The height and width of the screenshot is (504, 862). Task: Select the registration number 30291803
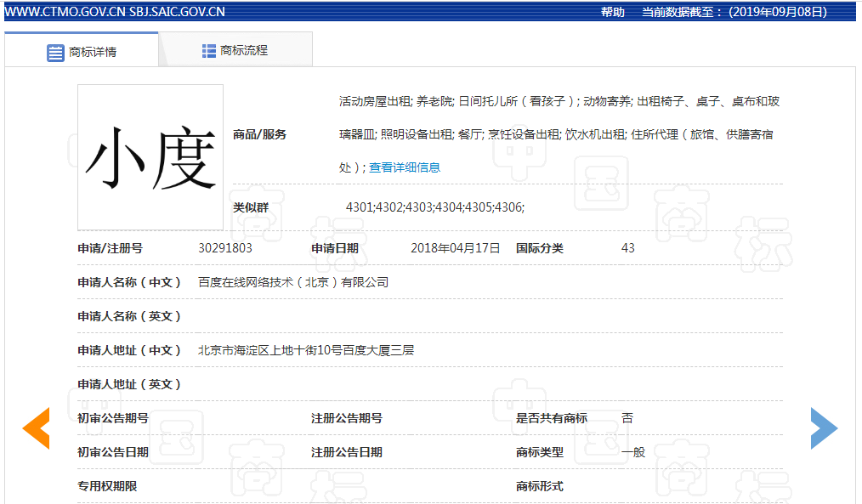(225, 248)
